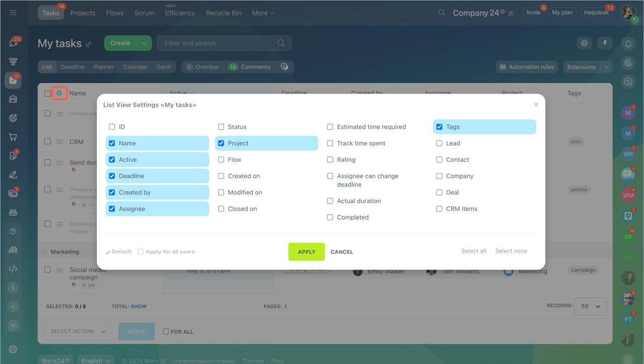The image size is (644, 364).
Task: Open the lightning bolt robots icon
Action: tap(605, 43)
